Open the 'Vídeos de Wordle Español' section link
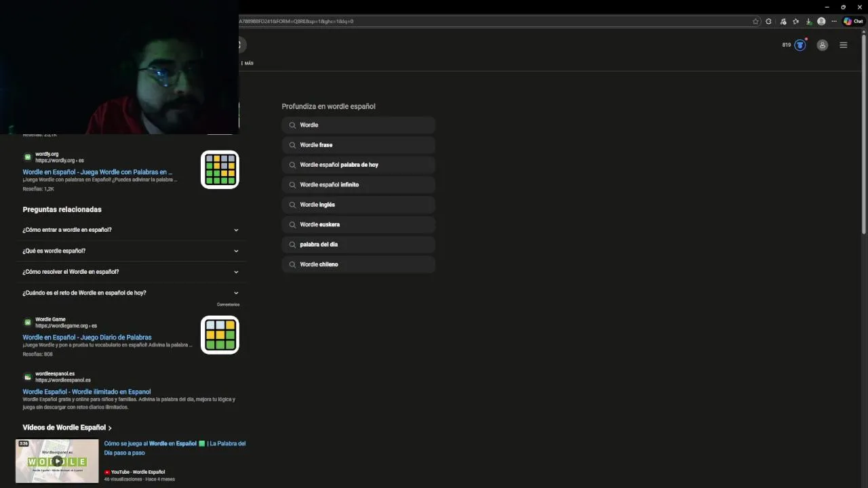 tap(66, 428)
